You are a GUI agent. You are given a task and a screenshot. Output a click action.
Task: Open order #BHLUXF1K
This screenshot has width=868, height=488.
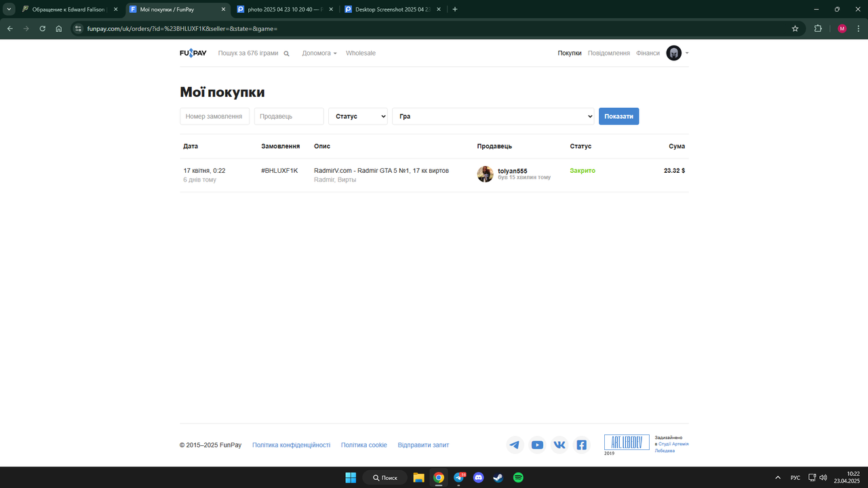279,171
